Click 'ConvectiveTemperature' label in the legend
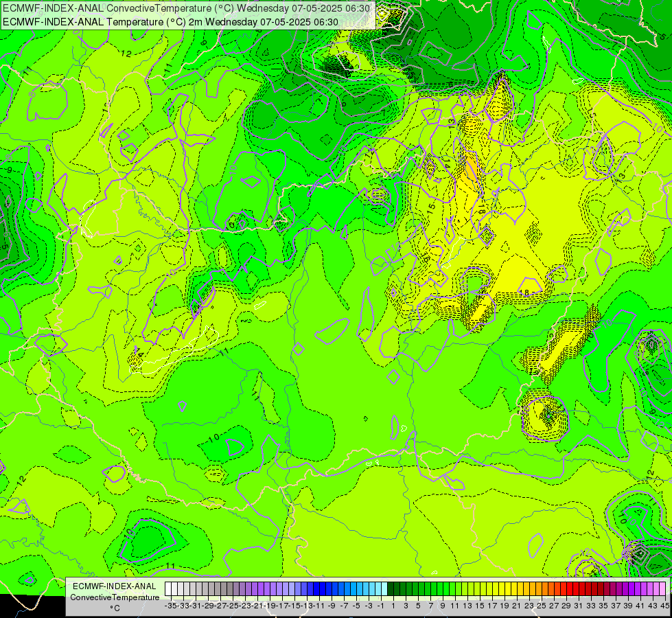Image resolution: width=672 pixels, height=618 pixels. pos(115,597)
